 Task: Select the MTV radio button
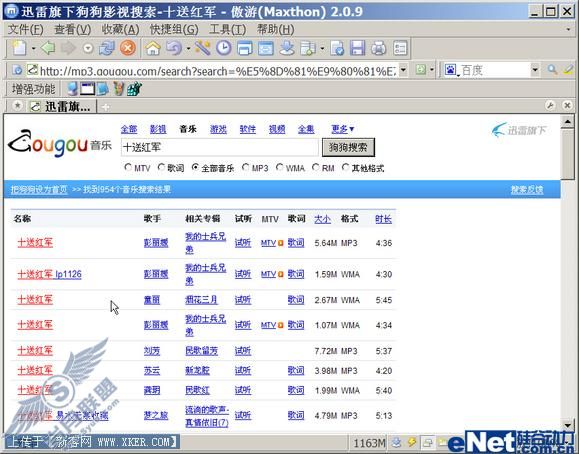pos(128,167)
